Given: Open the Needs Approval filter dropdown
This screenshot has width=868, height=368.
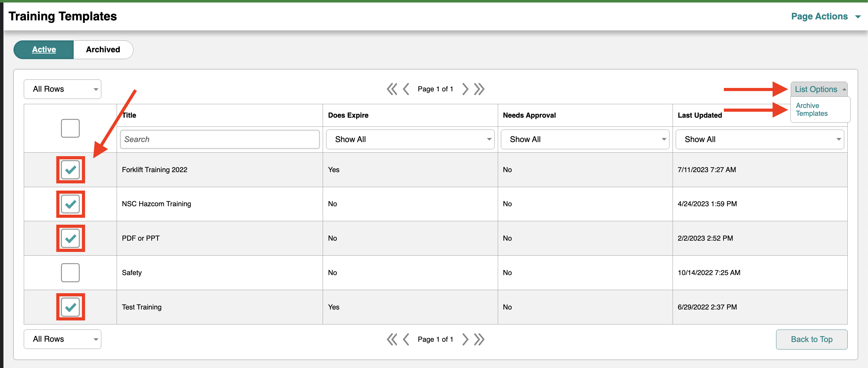Looking at the screenshot, I should [585, 139].
